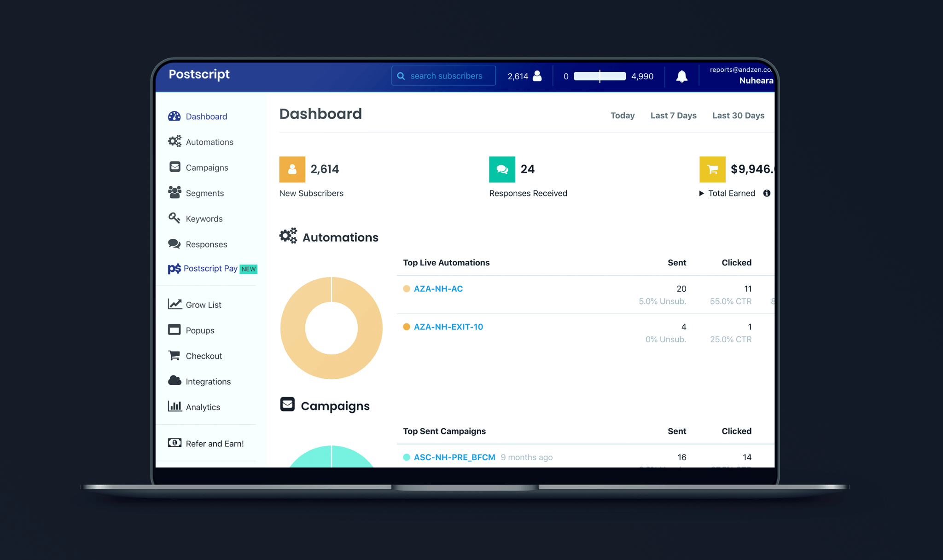Open Keywords via the key icon

tap(174, 218)
